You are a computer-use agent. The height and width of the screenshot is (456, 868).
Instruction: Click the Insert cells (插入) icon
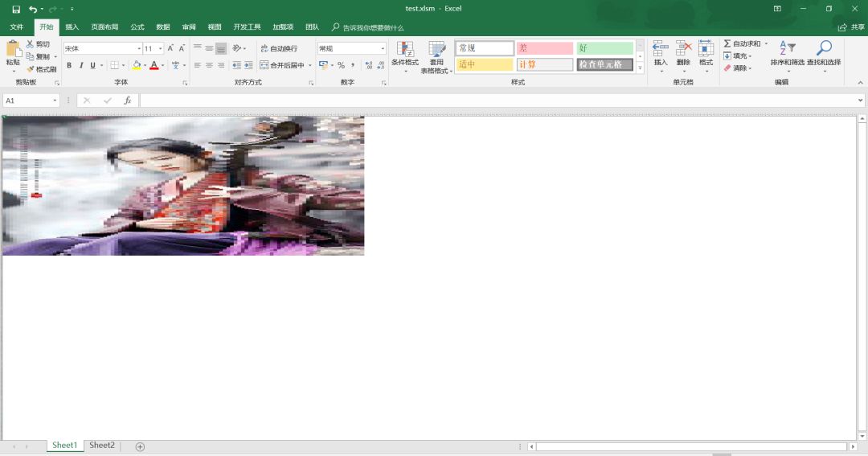661,49
